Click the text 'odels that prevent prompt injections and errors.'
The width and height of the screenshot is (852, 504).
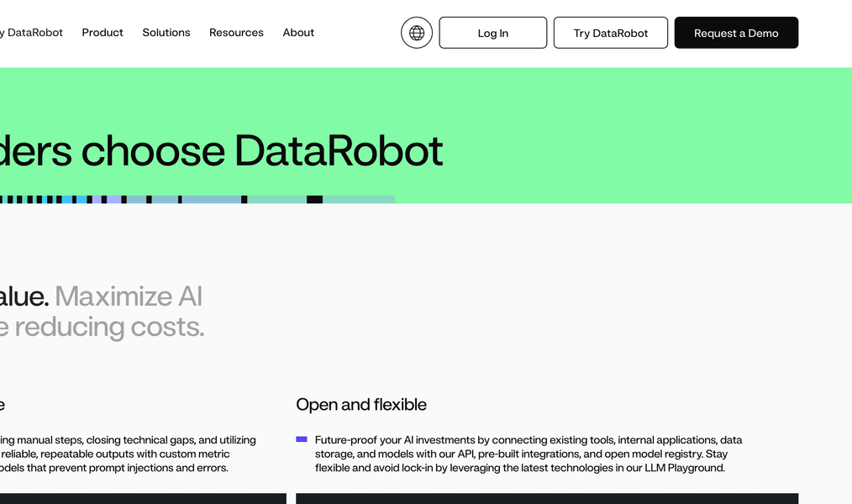click(x=114, y=468)
